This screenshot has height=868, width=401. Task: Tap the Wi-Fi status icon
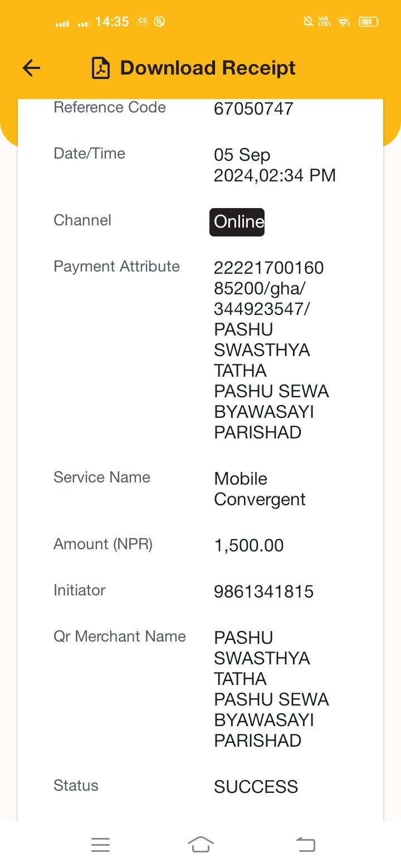[x=344, y=22]
